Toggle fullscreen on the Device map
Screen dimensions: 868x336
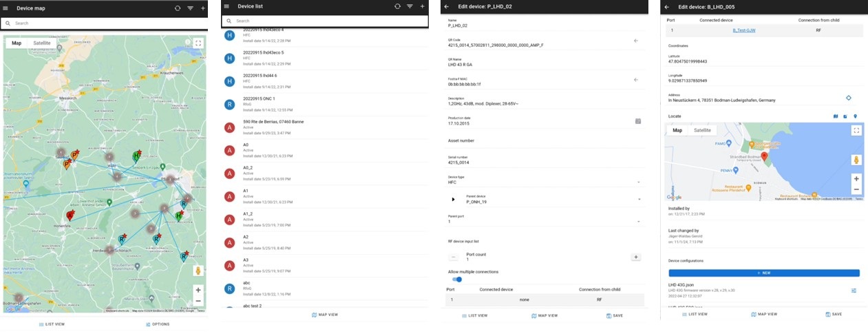(x=198, y=43)
